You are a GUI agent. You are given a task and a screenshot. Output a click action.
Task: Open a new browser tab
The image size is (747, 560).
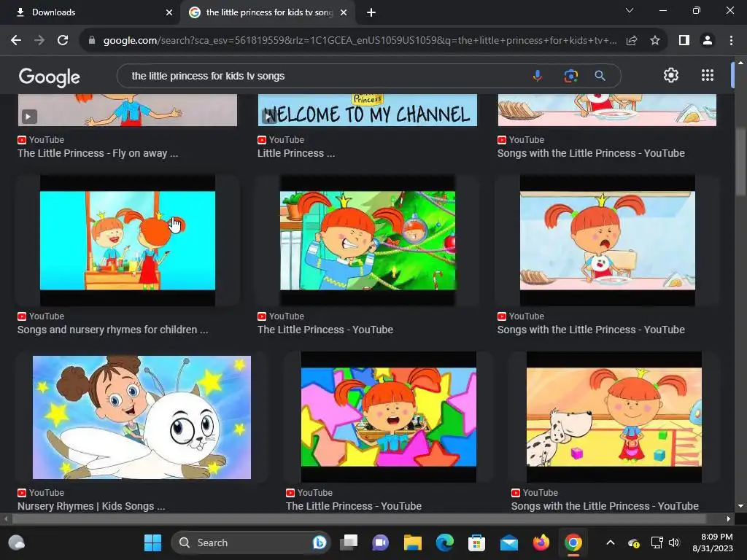(371, 12)
